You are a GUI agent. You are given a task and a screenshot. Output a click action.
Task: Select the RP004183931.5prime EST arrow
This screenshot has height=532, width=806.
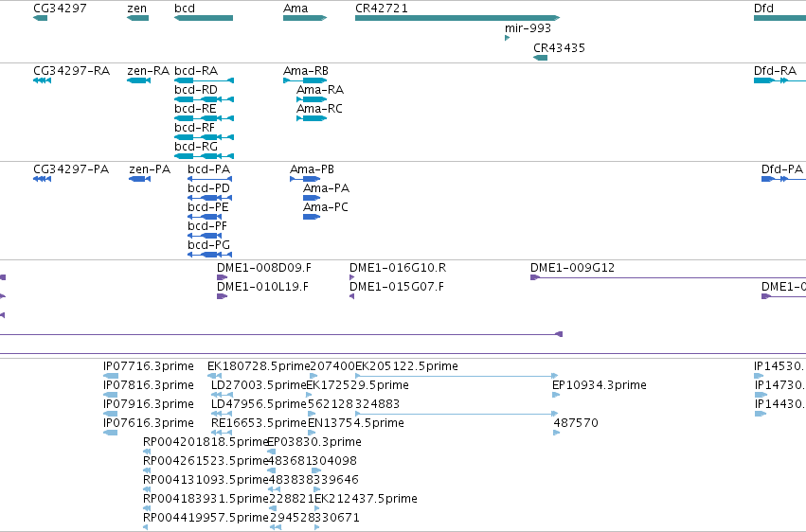[x=147, y=508]
